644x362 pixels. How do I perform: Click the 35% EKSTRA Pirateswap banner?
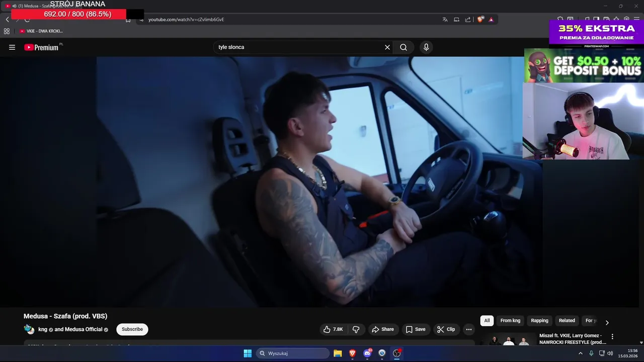(x=596, y=34)
